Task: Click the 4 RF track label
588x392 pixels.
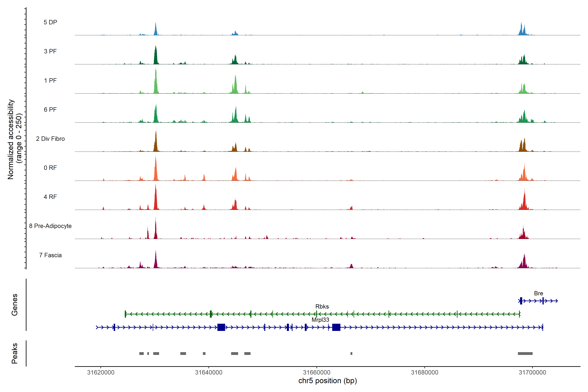Action: coord(50,197)
